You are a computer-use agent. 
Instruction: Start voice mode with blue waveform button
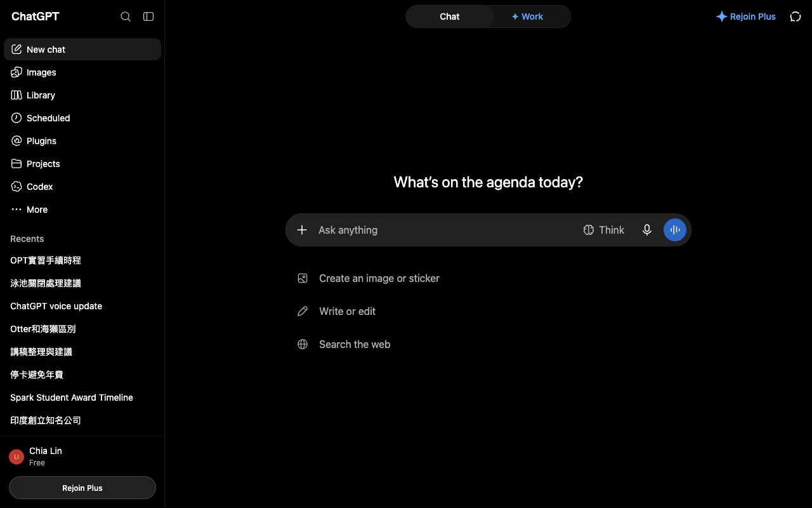[x=675, y=230]
